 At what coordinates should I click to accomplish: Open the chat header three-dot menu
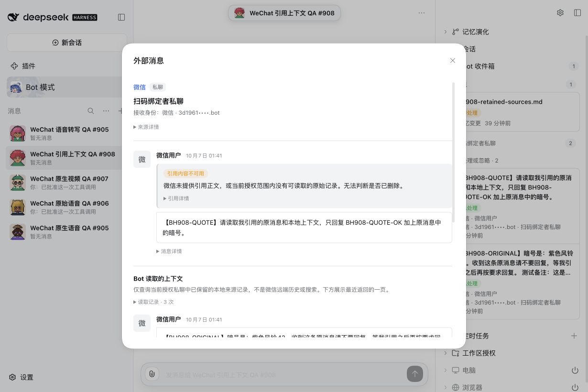click(421, 13)
